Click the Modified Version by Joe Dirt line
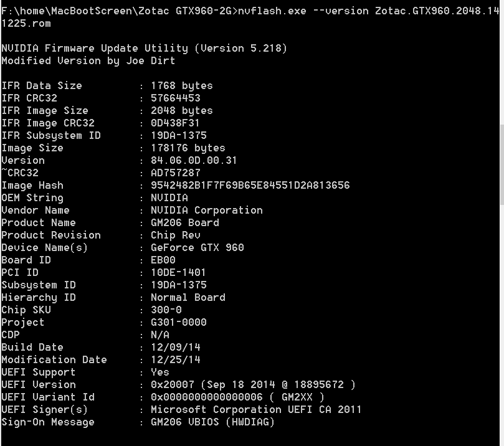 (x=88, y=60)
